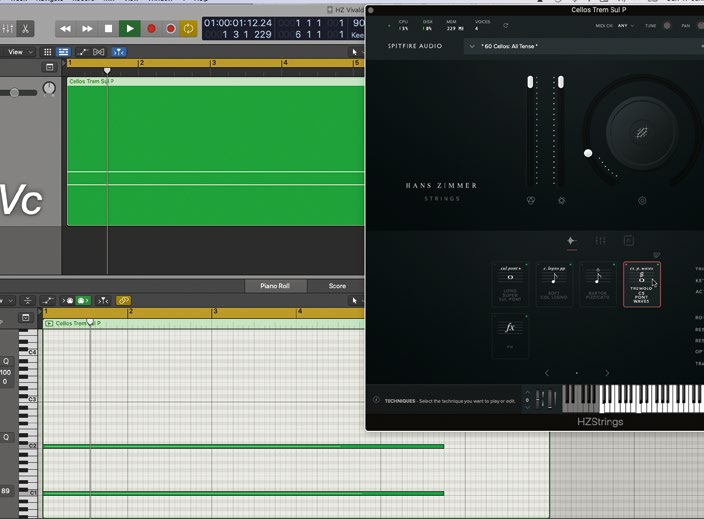
Task: Open the tracks area View menu
Action: click(x=20, y=52)
